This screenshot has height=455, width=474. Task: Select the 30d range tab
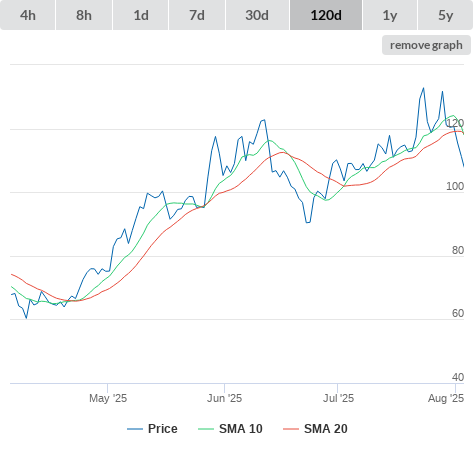[x=257, y=15]
